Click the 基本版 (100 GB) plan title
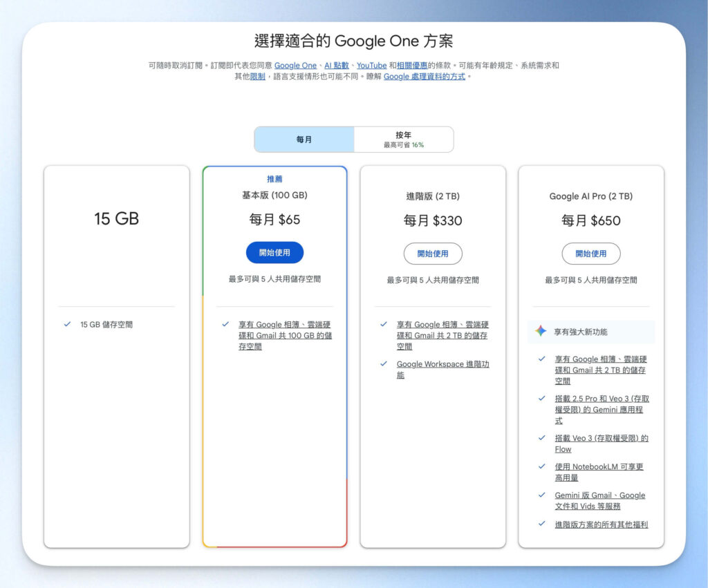The image size is (708, 588). click(274, 196)
